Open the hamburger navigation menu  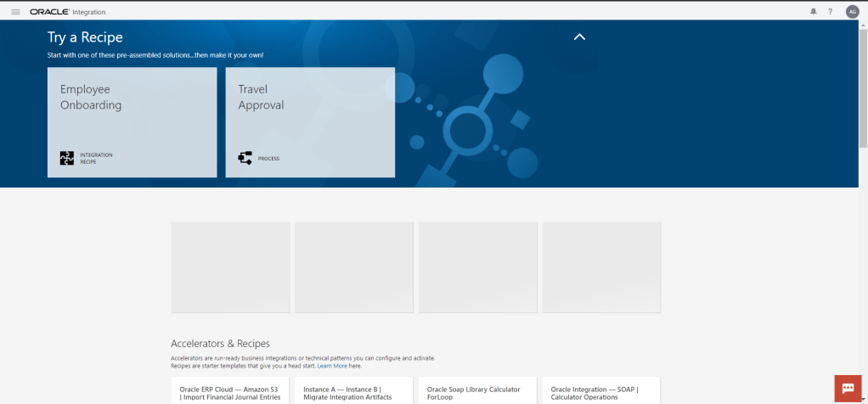click(x=15, y=12)
